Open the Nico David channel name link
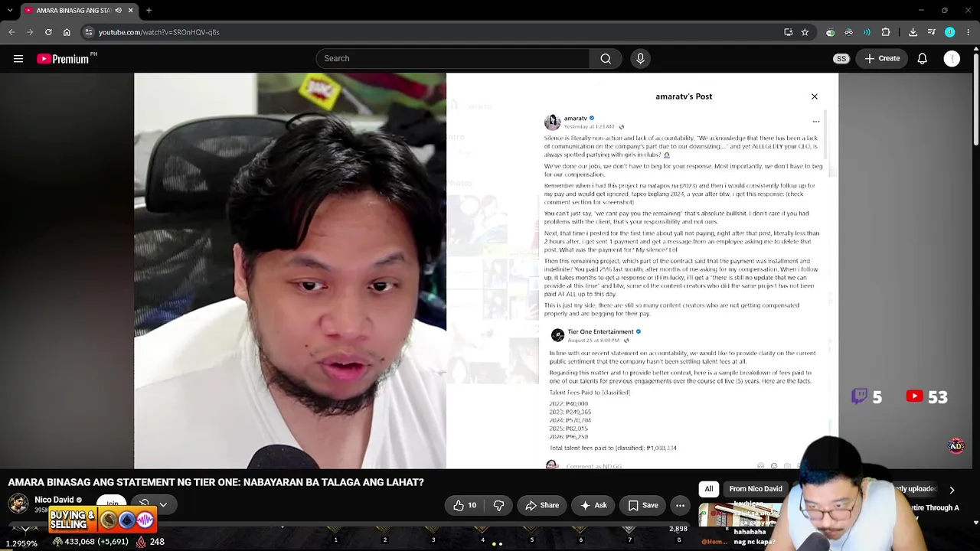This screenshot has height=551, width=980. coord(54,500)
